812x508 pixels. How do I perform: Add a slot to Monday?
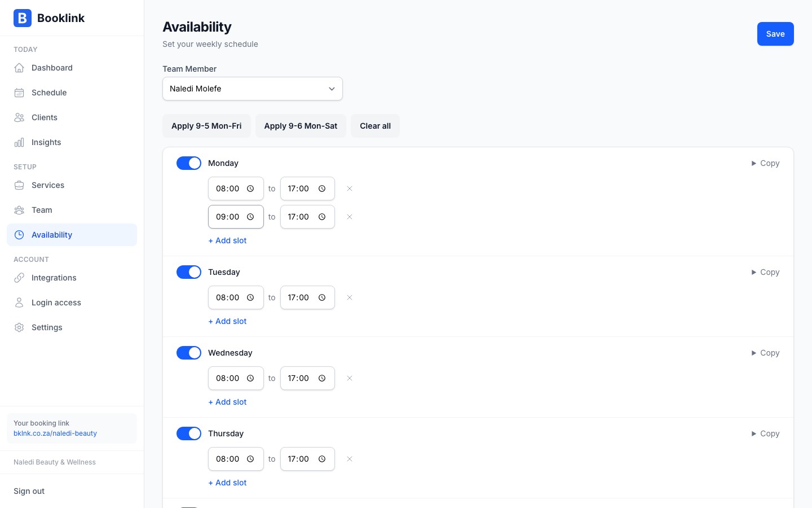point(227,240)
